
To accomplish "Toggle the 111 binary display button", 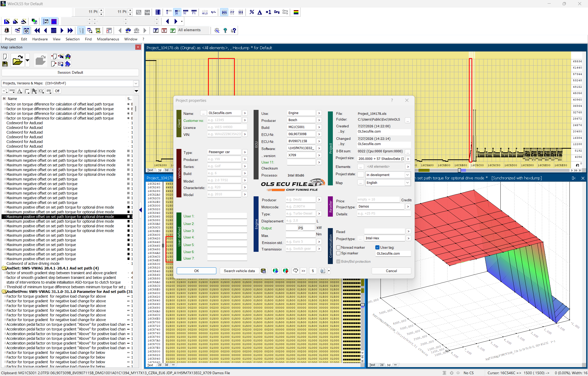I will (241, 12).
